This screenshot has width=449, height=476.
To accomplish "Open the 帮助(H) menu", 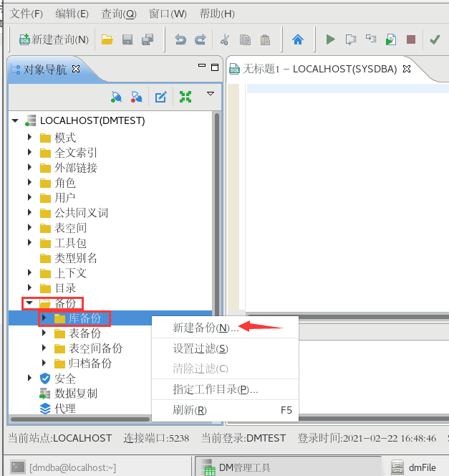I will coord(217,14).
